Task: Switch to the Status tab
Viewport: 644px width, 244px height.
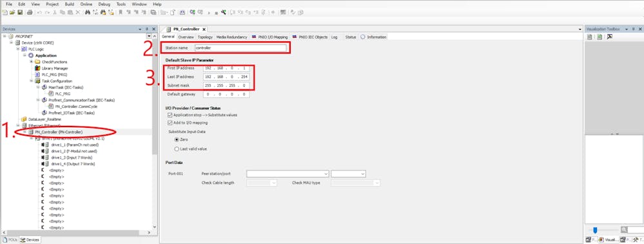Action: pos(350,37)
